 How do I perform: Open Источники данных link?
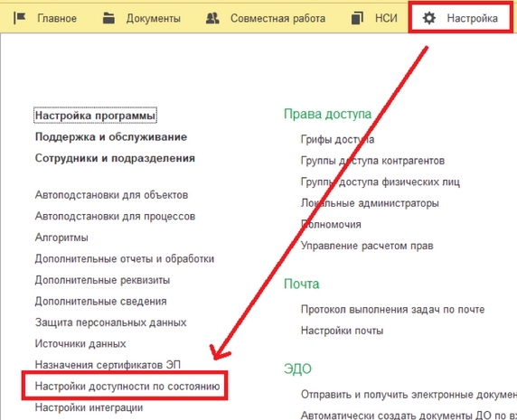(80, 344)
